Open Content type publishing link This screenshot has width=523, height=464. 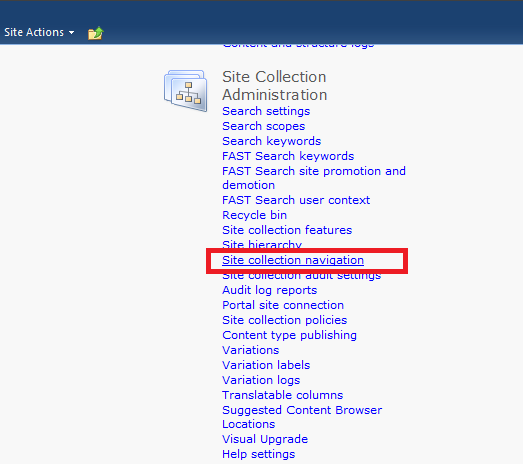click(290, 335)
